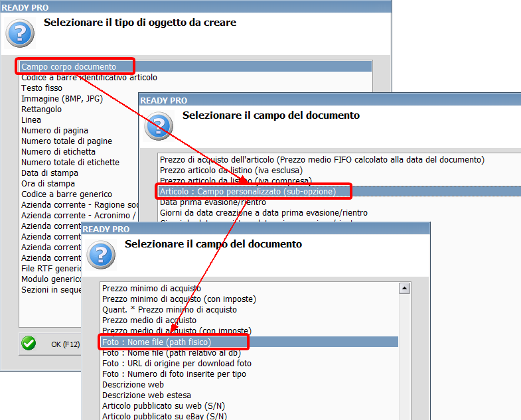Viewport: 521px width, 420px height.
Task: Click the question mark icon in third dialog
Action: pos(101,255)
